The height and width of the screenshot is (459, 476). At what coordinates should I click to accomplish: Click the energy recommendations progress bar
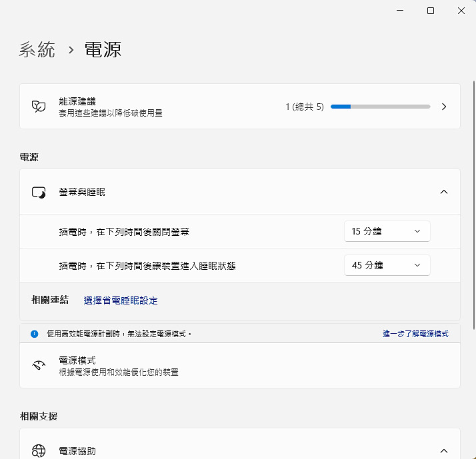pos(381,107)
